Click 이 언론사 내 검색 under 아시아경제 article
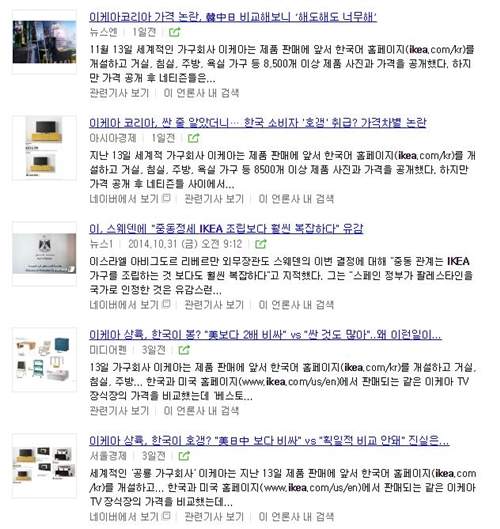The image size is (500, 529). point(296,199)
